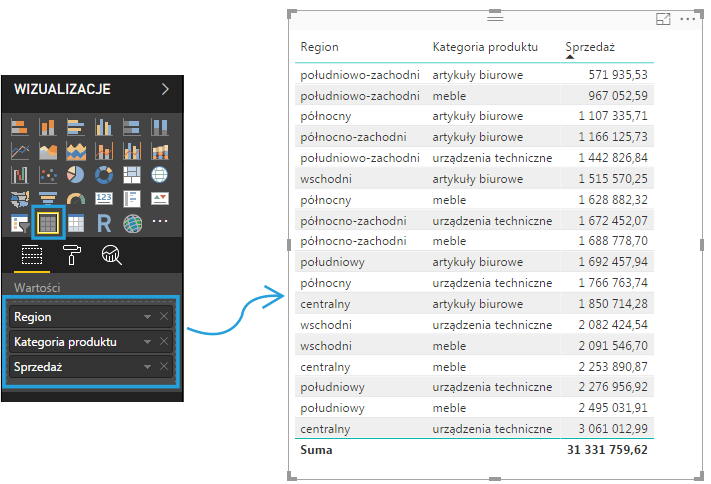Open Kategoria produktu field dropdown arrow

148,342
